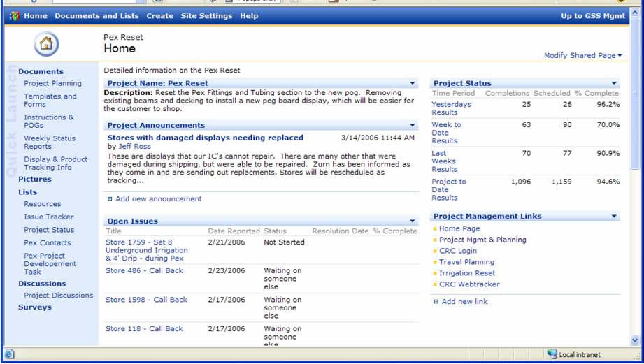Open Issue Tracker list in Quick Launch
644x364 pixels.
tap(48, 217)
